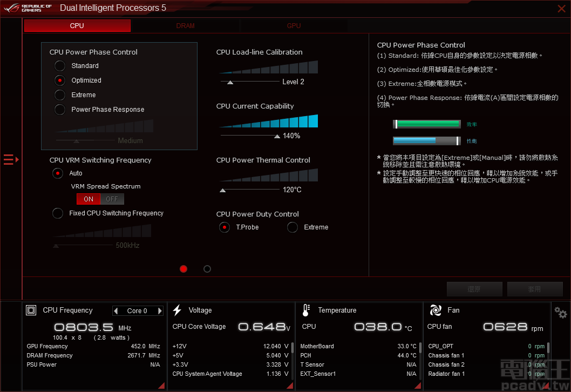Click the blue 性能 performance bar
The height and width of the screenshot is (392, 571).
[x=427, y=140]
